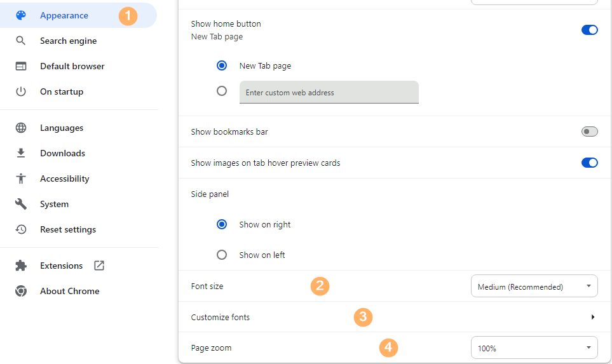Expand the Customize fonts section

pos(592,317)
